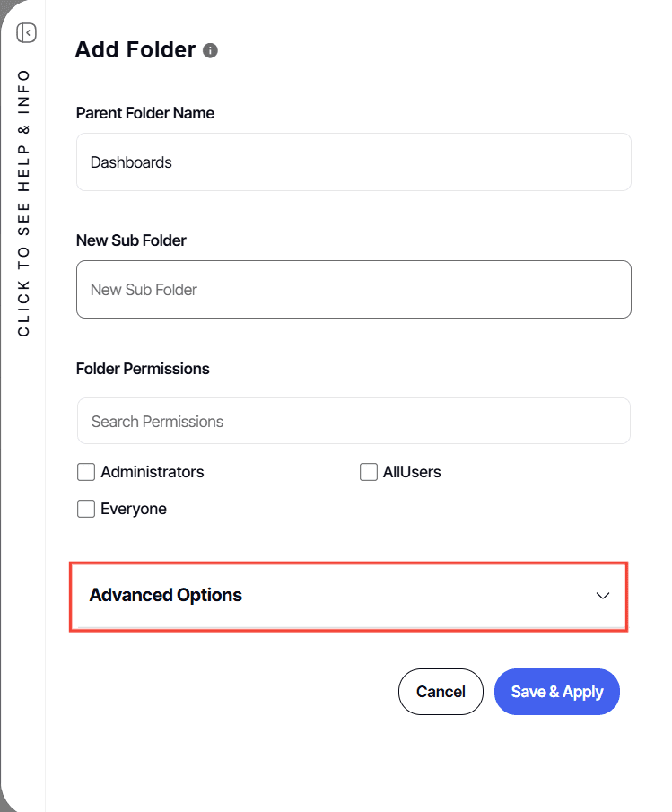Click the New Sub Folder label above the input
The width and height of the screenshot is (672, 812).
[x=131, y=240]
